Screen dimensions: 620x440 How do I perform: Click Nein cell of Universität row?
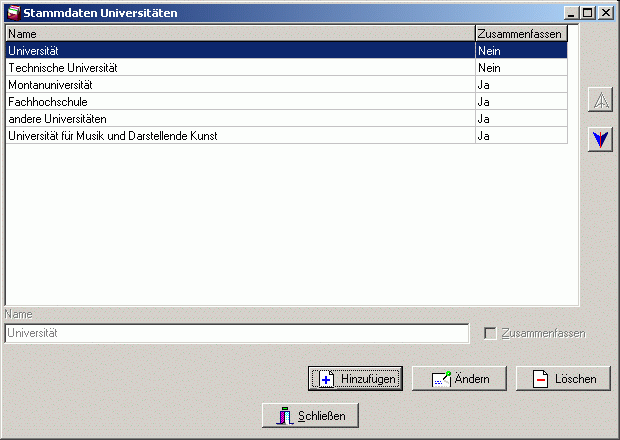click(x=521, y=51)
